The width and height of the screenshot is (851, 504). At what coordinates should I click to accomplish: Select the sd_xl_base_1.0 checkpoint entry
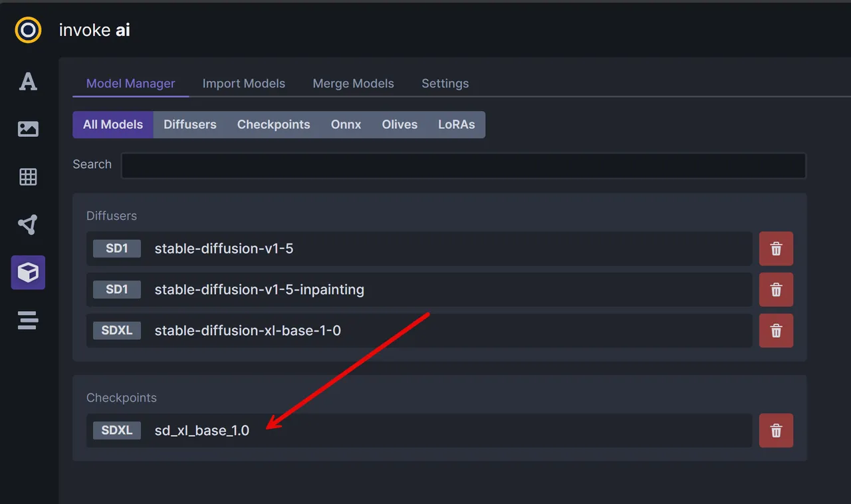419,430
